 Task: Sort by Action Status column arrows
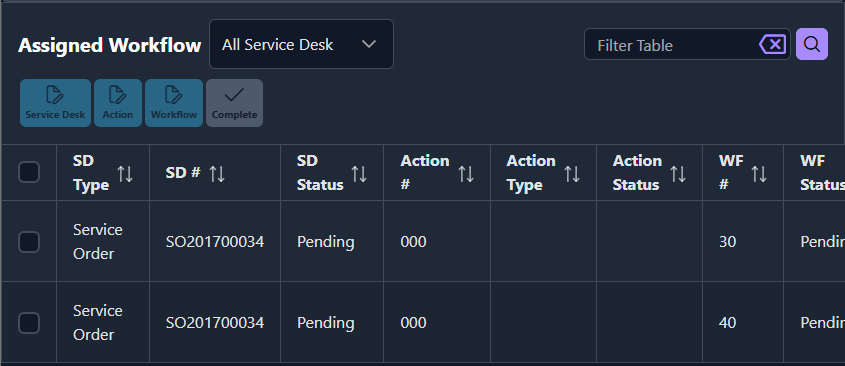point(678,174)
